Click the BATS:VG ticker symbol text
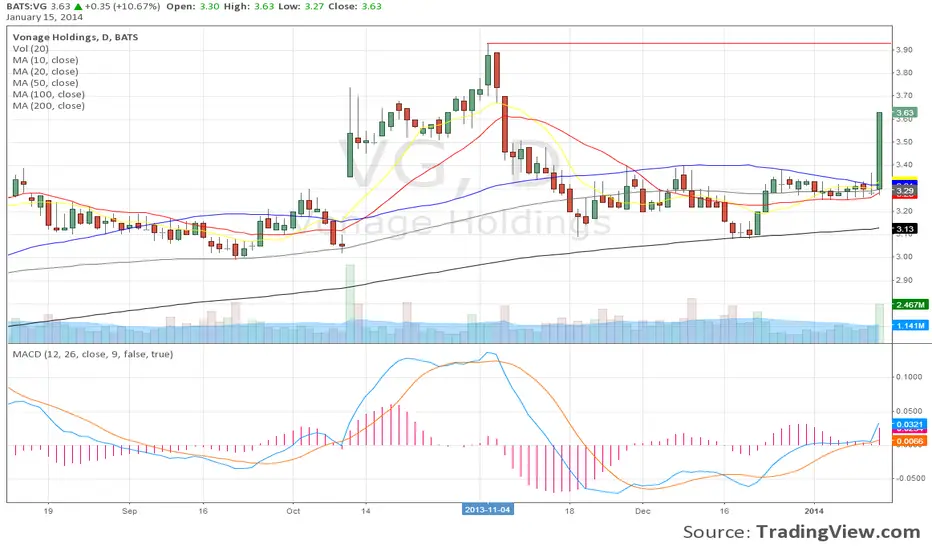932x550 pixels. click(x=27, y=7)
